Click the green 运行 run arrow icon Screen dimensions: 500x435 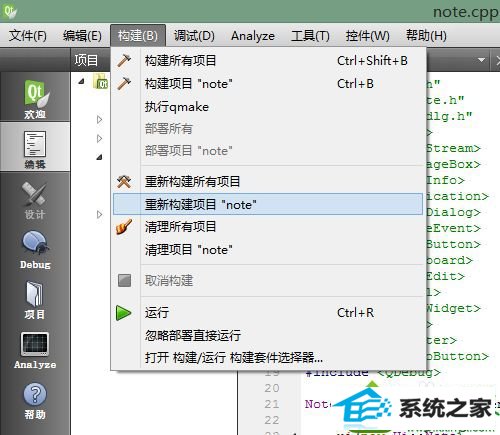(x=124, y=313)
